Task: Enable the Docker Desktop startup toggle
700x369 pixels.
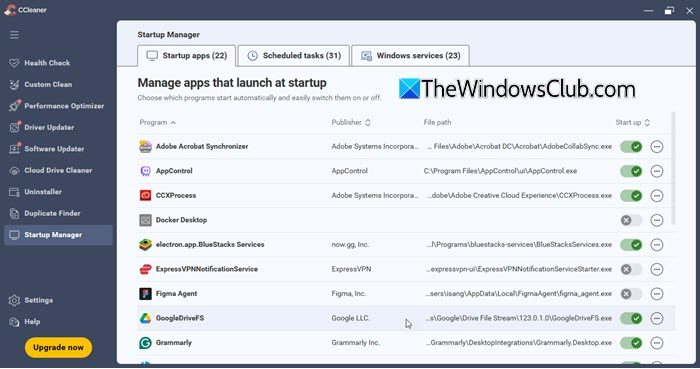Action: point(631,220)
